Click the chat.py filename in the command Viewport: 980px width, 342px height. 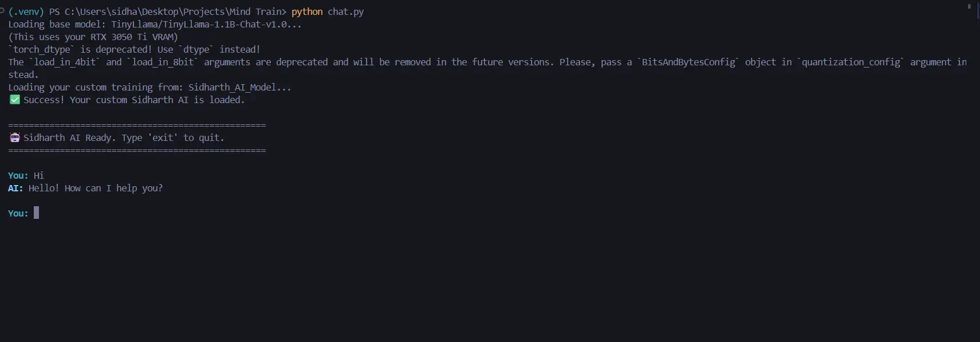point(345,11)
